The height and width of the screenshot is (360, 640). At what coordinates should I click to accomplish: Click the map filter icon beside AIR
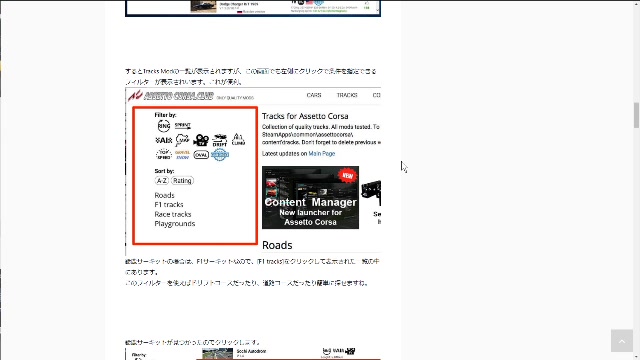[x=182, y=140]
